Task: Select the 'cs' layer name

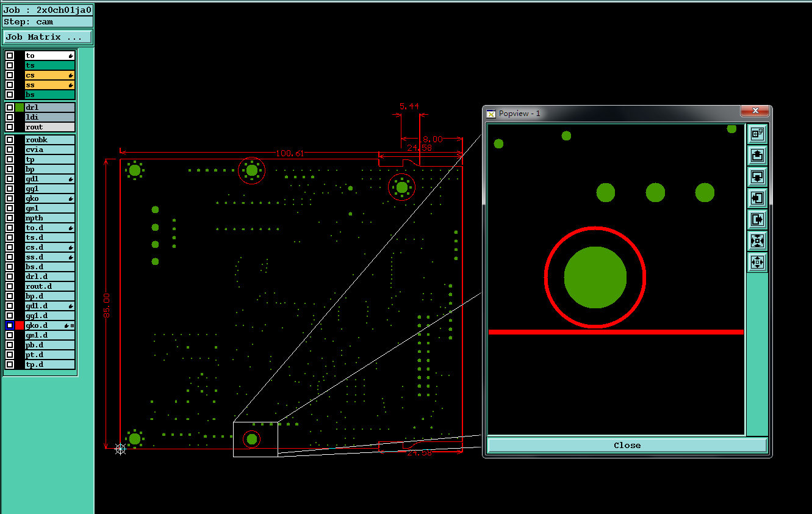Action: point(50,75)
